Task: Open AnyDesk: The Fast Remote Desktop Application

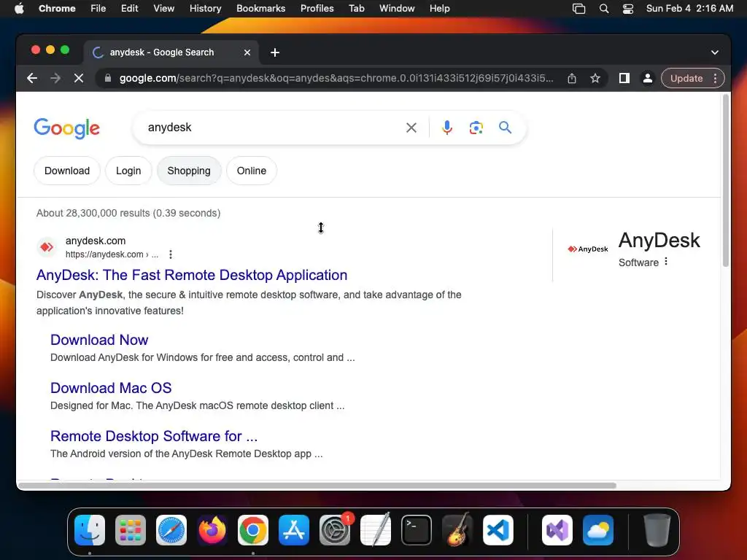Action: (x=192, y=275)
